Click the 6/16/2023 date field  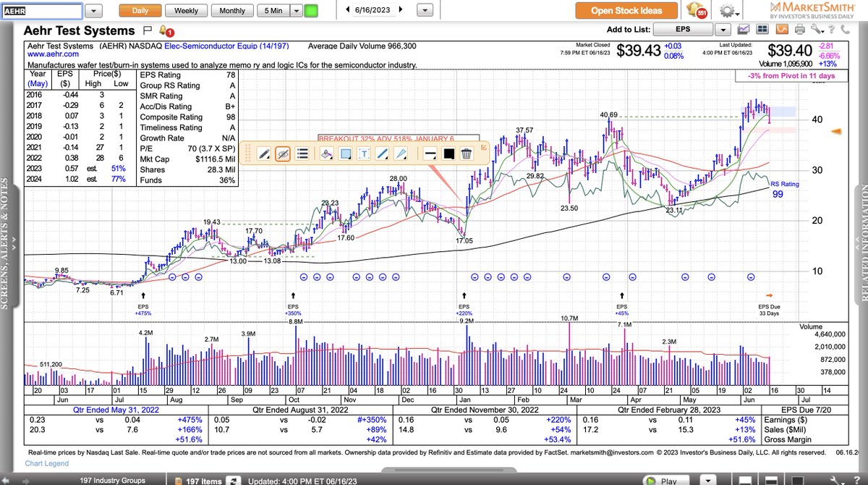pos(375,9)
